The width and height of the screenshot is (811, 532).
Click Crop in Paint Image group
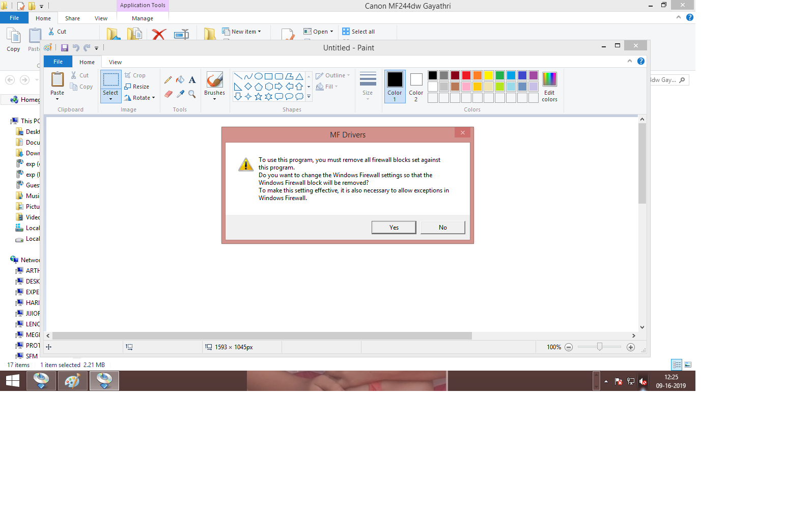tap(135, 75)
